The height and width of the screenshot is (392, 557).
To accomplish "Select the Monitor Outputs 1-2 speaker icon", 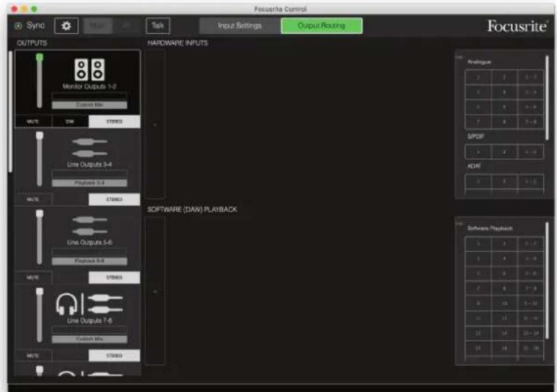I will 90,69.
